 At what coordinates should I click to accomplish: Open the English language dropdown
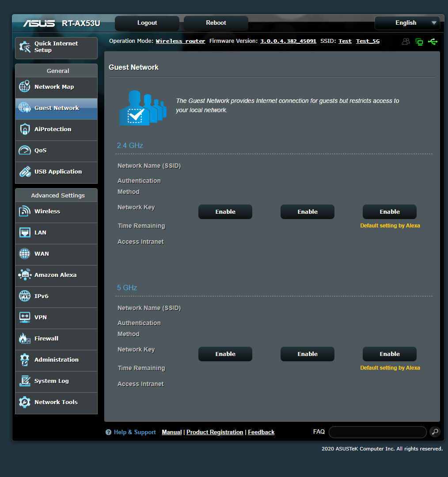(407, 23)
